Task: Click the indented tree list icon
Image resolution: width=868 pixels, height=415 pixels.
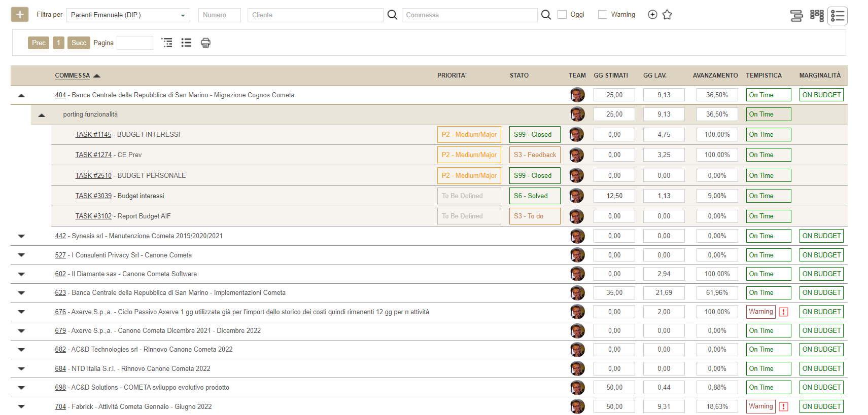Action: (x=167, y=43)
